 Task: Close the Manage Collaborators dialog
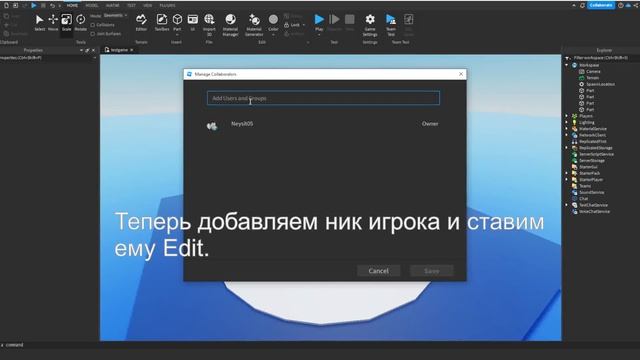(461, 74)
